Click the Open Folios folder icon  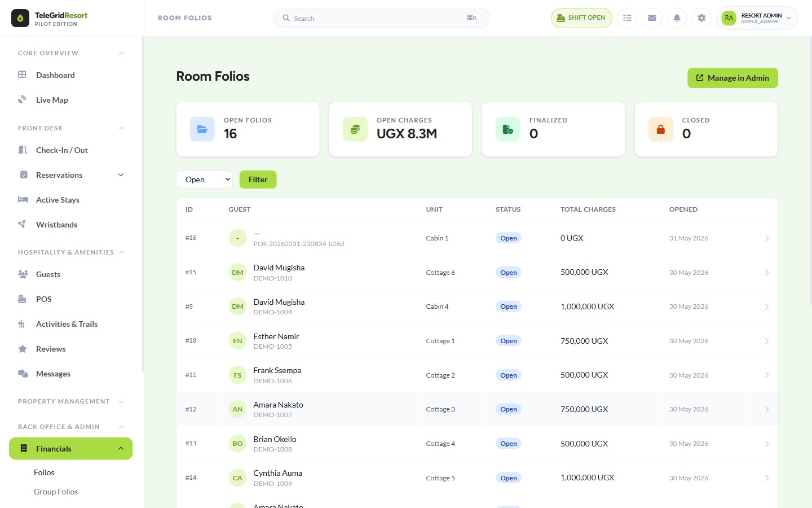point(202,129)
